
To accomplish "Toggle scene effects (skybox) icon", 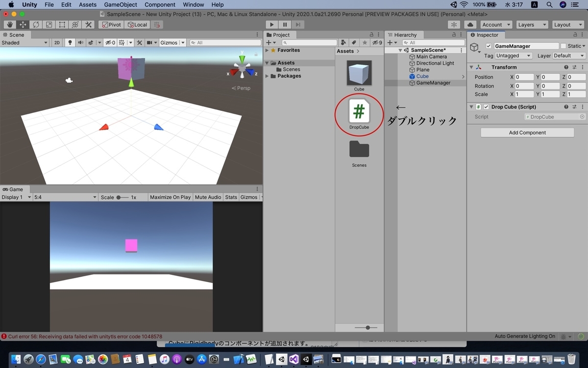I will pos(91,43).
